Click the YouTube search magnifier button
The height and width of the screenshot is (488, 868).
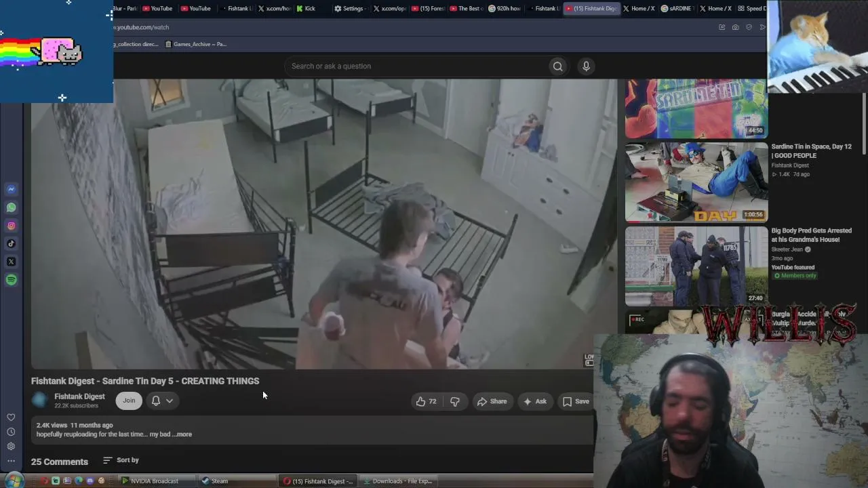557,66
